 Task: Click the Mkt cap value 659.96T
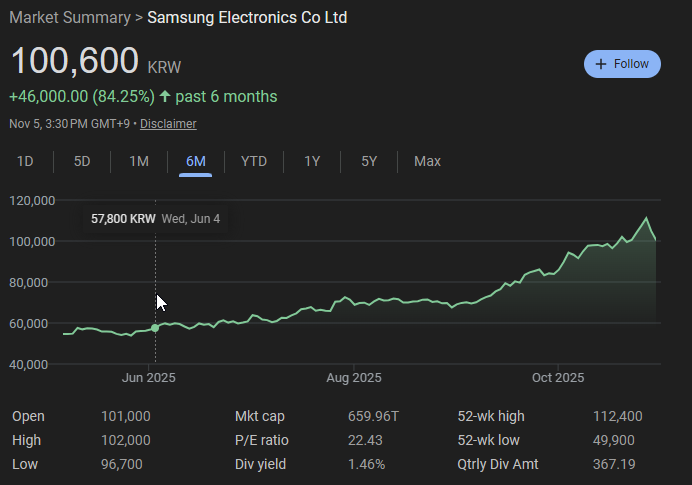pyautogui.click(x=373, y=416)
